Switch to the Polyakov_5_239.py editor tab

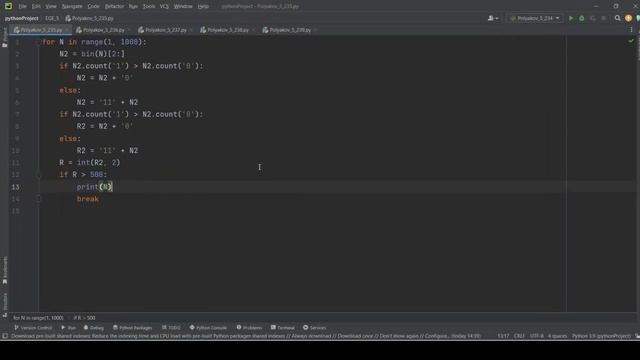[289, 30]
